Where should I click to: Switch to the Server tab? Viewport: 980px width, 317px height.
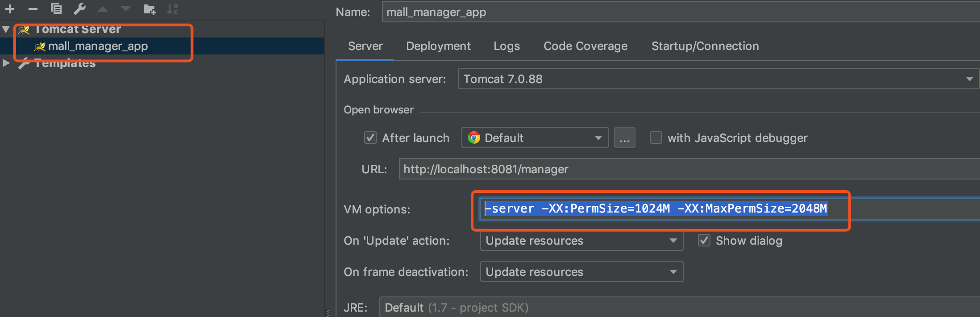point(365,46)
